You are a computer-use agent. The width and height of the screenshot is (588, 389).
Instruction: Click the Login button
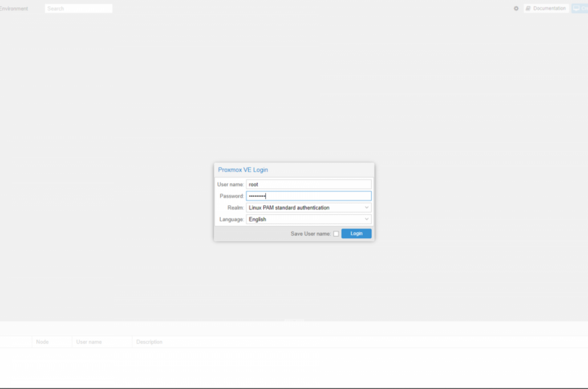coord(357,234)
